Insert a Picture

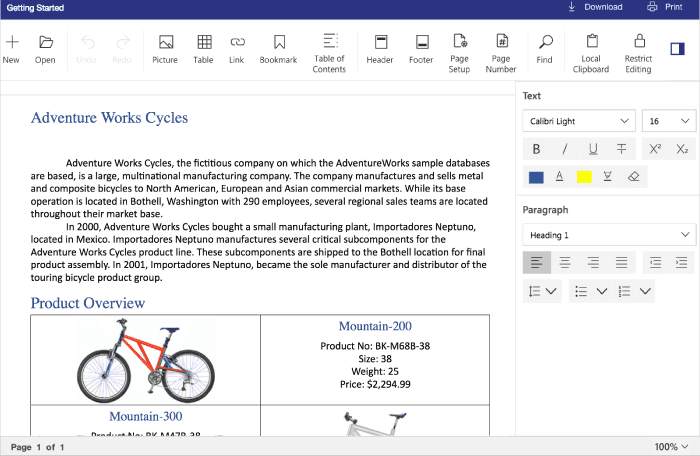(x=165, y=50)
